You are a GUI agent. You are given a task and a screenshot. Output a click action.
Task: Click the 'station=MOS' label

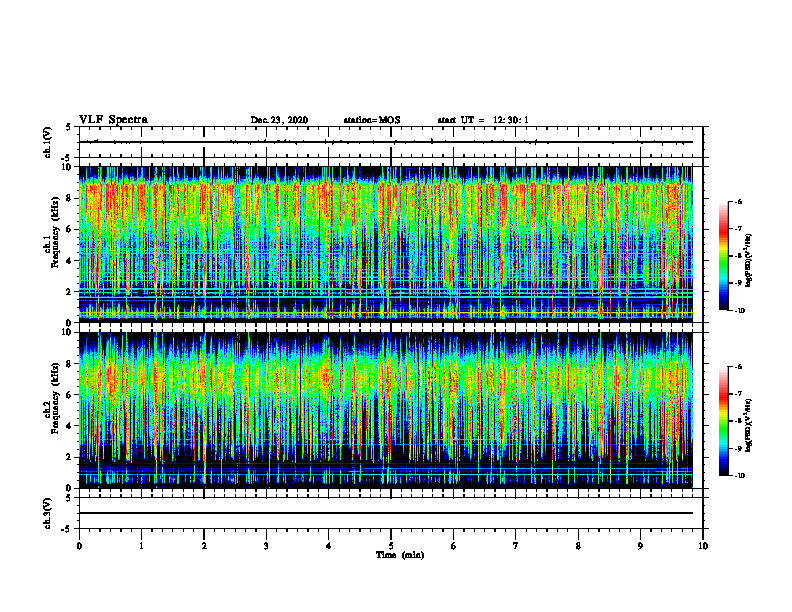(x=372, y=120)
